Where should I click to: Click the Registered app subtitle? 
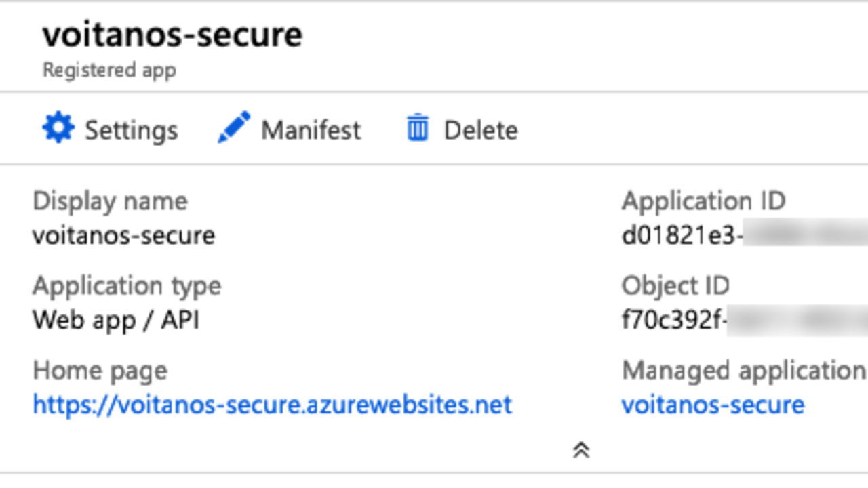(x=109, y=70)
